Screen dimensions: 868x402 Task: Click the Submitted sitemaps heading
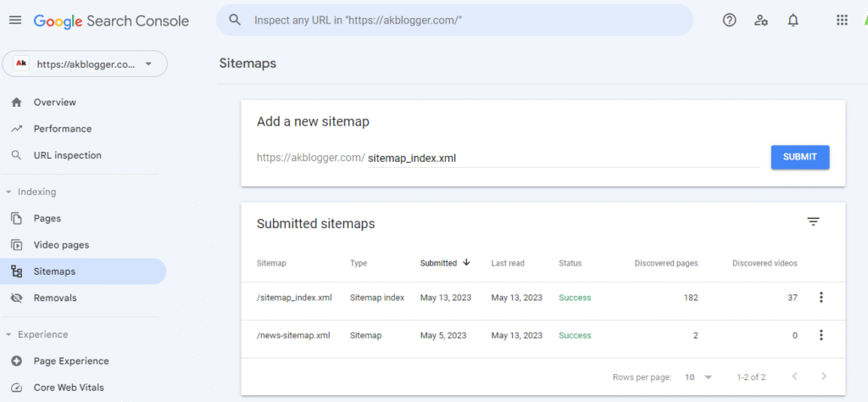pos(315,224)
